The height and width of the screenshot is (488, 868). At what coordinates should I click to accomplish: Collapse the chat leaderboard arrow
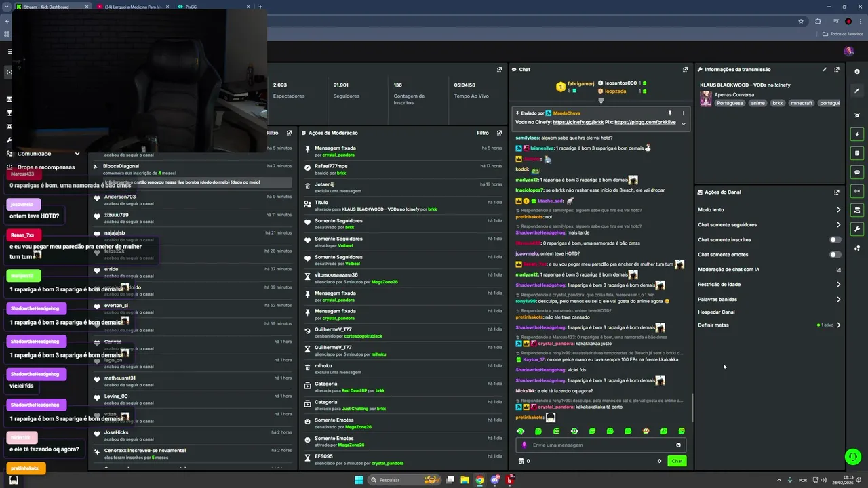tap(601, 100)
